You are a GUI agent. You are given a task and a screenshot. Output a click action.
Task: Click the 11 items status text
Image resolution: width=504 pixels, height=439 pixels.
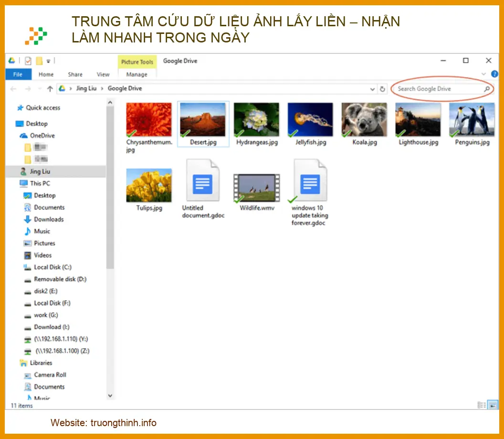pos(22,406)
